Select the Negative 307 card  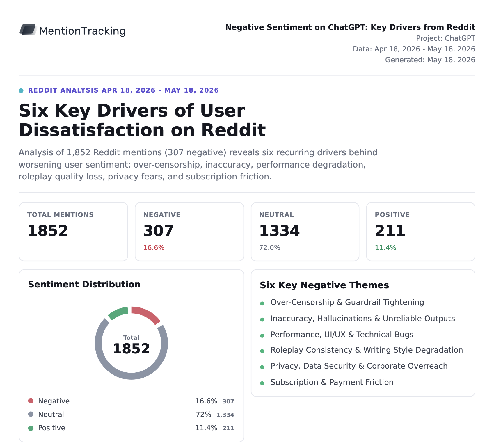tap(189, 232)
